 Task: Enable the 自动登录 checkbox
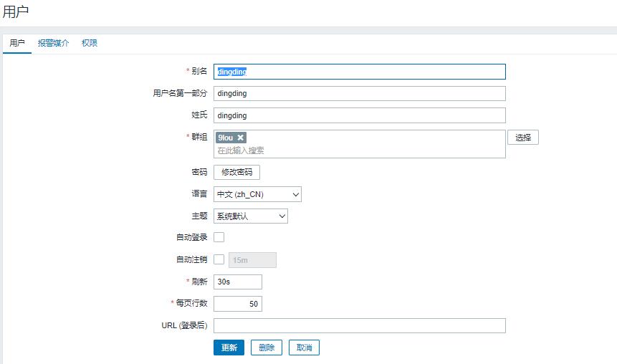(219, 237)
